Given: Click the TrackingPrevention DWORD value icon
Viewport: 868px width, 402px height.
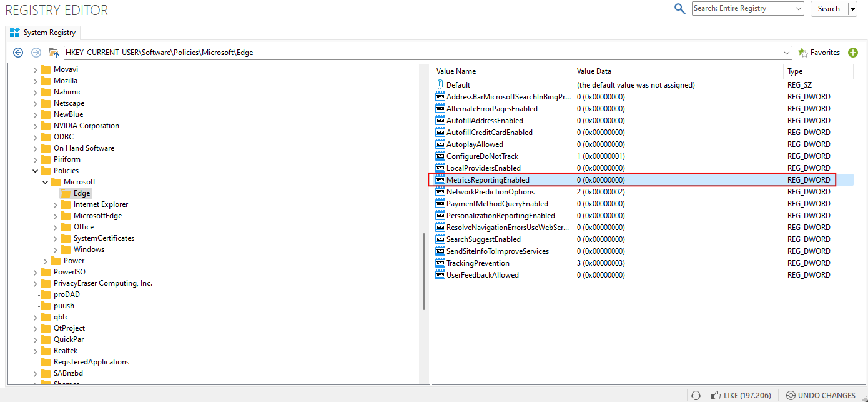Looking at the screenshot, I should click(x=440, y=263).
